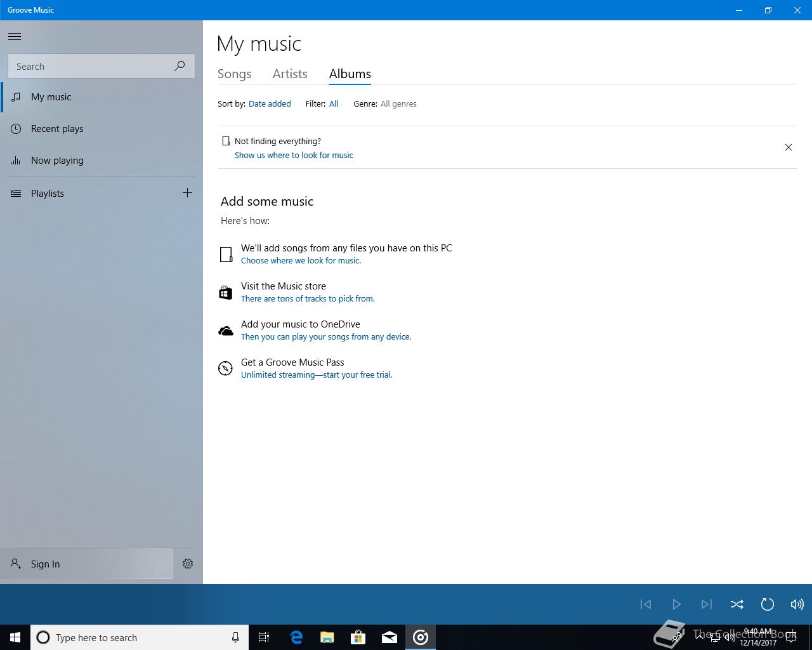Focus the Search input field
812x650 pixels.
(101, 66)
